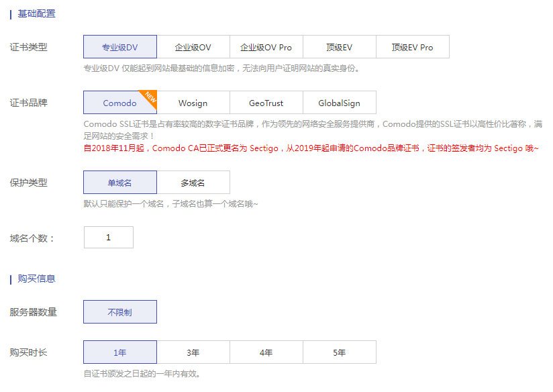Click the 证书类型 label
This screenshot has width=553, height=392.
(x=29, y=47)
